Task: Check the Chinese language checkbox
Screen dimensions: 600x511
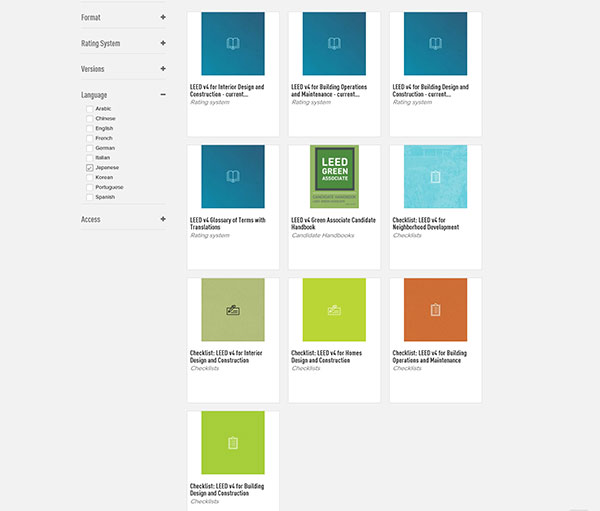Action: click(x=90, y=119)
